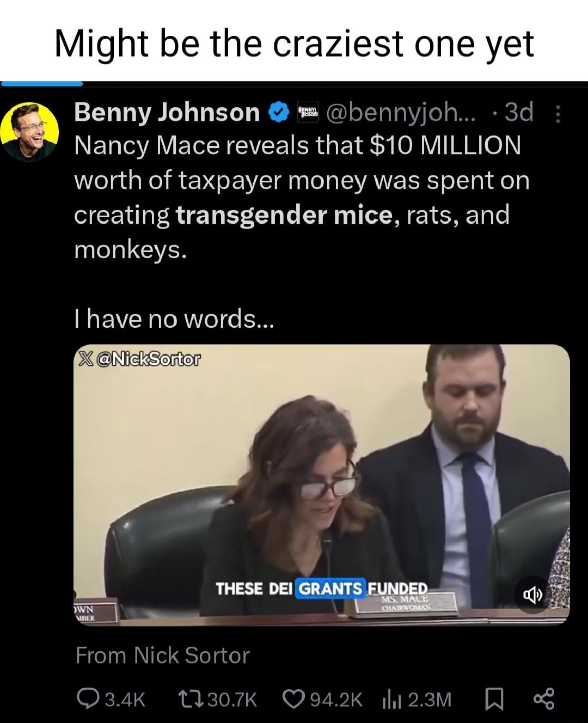Open Benny Johnson's profile avatar
The image size is (588, 723).
(x=29, y=131)
